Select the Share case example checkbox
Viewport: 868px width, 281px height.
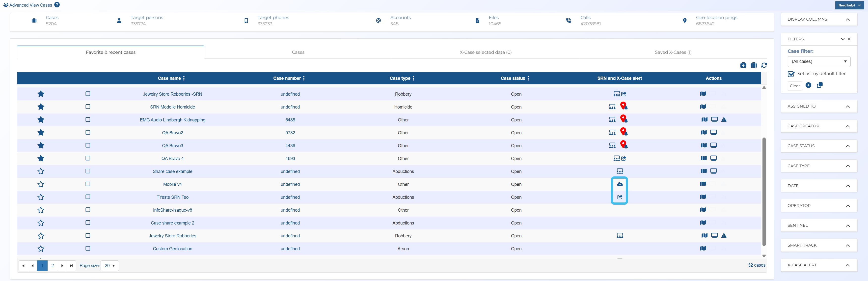coord(88,171)
